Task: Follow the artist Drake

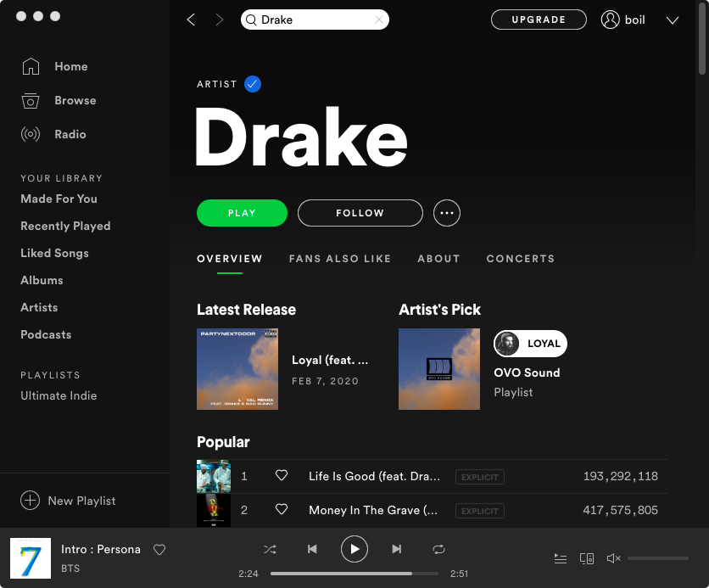Action: (x=360, y=213)
